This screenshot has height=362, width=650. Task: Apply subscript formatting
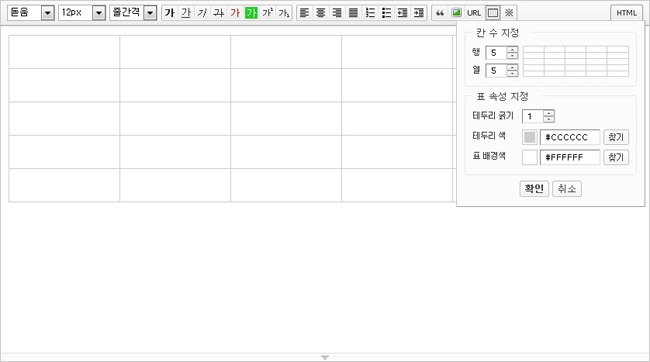click(284, 13)
